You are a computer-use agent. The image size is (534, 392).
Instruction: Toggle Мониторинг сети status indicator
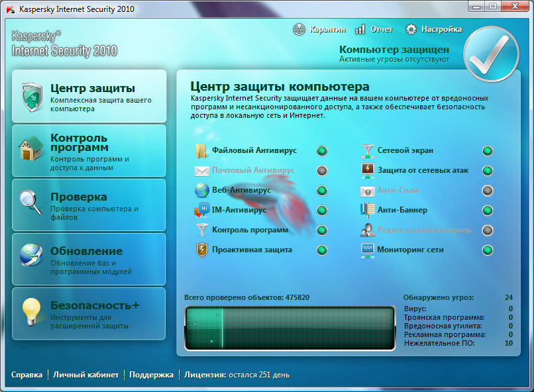click(488, 250)
